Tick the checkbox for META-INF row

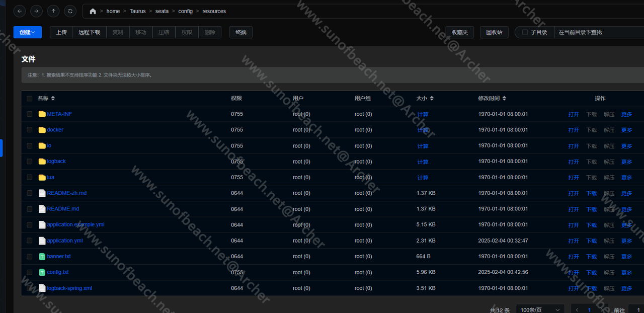(x=30, y=114)
